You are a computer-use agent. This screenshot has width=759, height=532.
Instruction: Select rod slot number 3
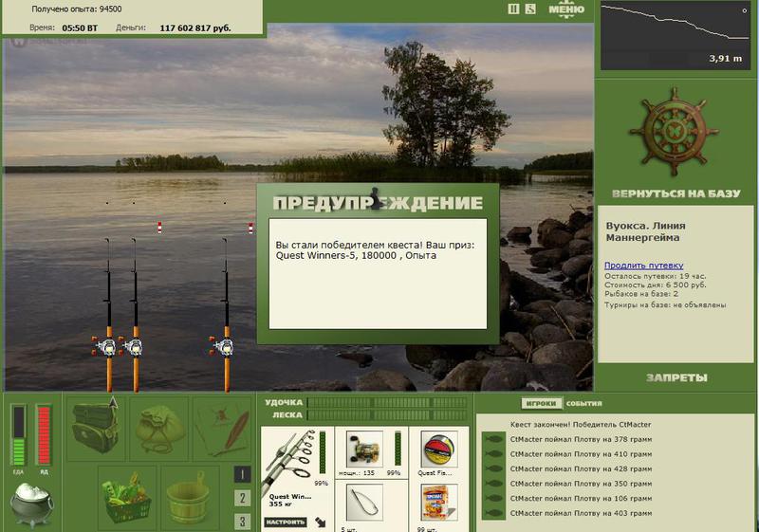pyautogui.click(x=243, y=522)
